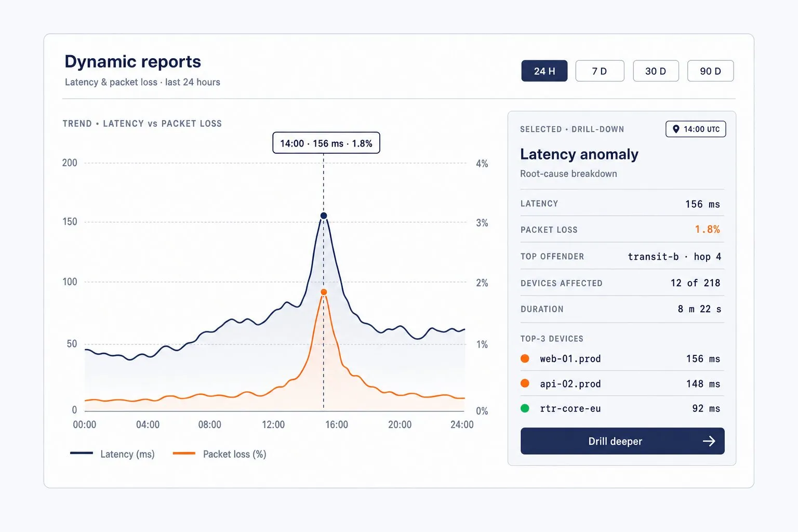Click the 8 m 22 s duration value

[x=699, y=309]
